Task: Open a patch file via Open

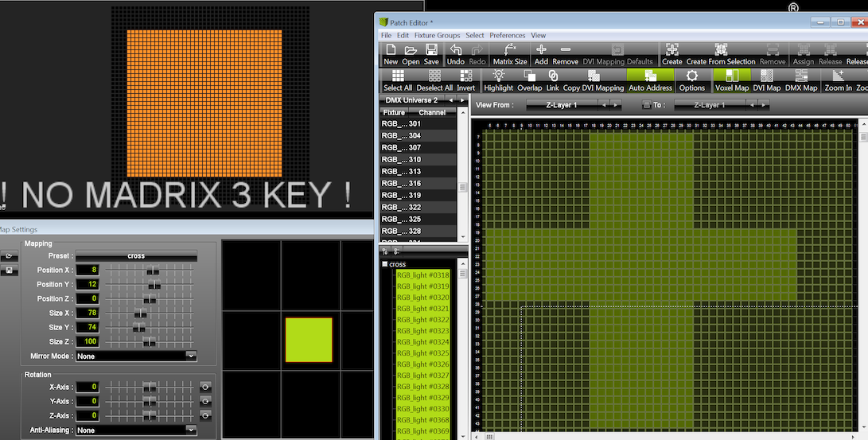Action: (411, 50)
